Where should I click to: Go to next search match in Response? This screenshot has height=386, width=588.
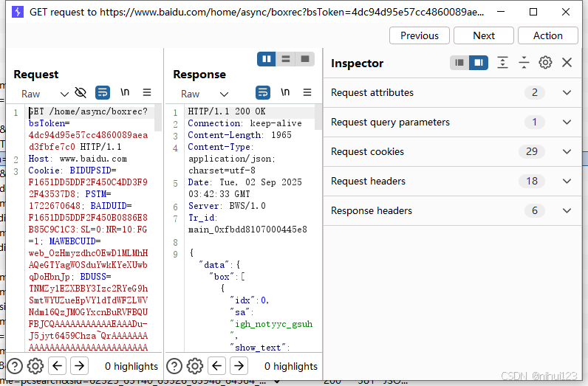[239, 365]
